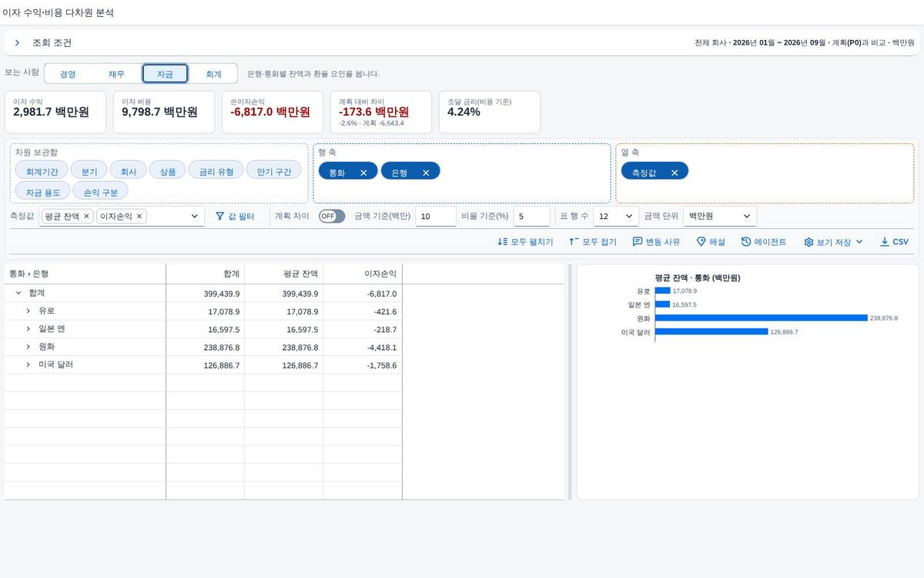Click the -1,758.6 이자손익 cell
The image size is (924, 578).
pos(362,365)
